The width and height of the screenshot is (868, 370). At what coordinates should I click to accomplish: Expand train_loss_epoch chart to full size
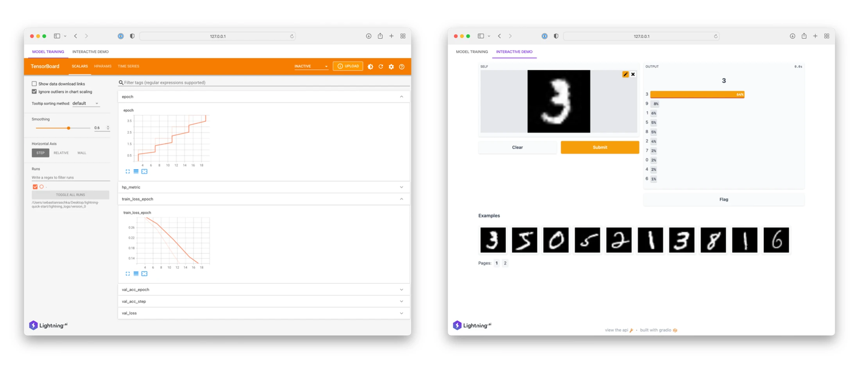[128, 274]
